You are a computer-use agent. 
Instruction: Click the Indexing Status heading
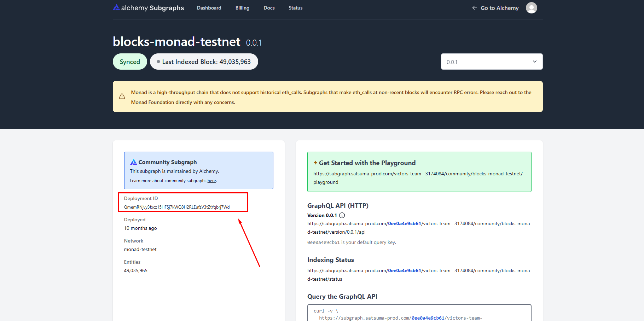click(331, 260)
